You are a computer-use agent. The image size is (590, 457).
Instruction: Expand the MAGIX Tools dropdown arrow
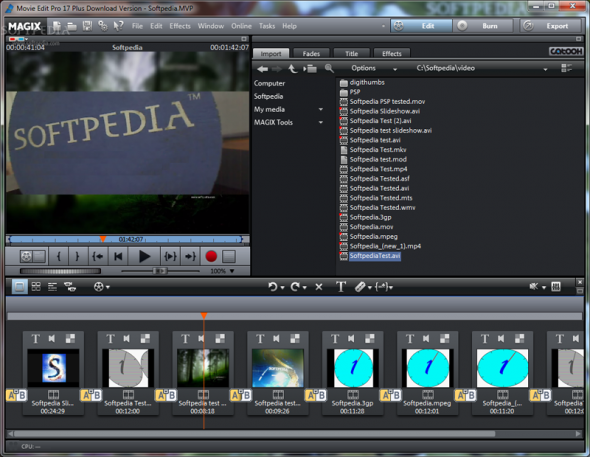click(x=321, y=122)
